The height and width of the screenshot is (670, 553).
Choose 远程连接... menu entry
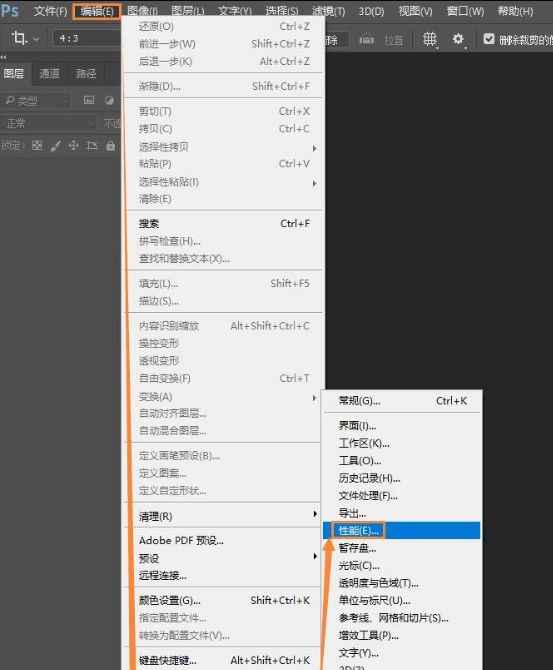224,576
